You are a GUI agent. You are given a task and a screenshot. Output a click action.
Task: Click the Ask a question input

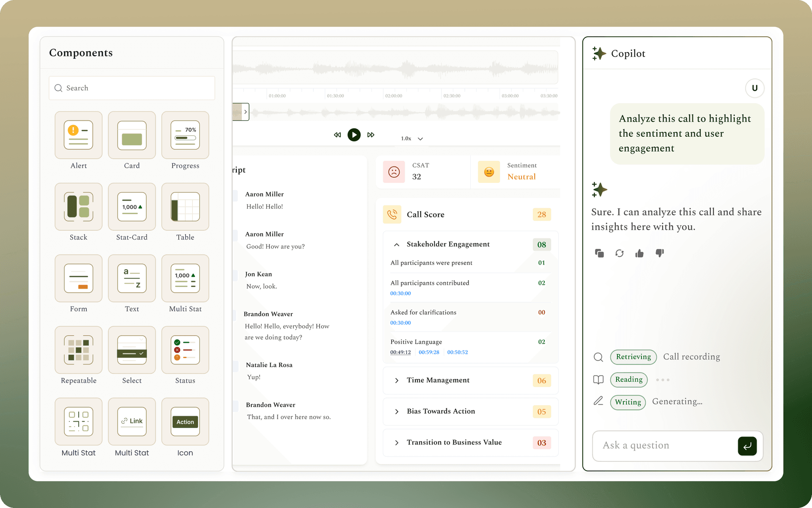[666, 445]
